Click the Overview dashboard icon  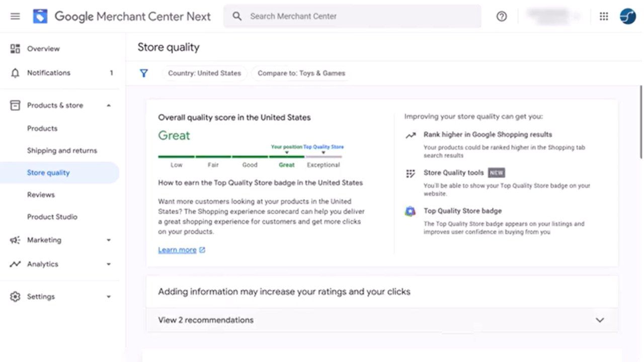click(x=15, y=49)
